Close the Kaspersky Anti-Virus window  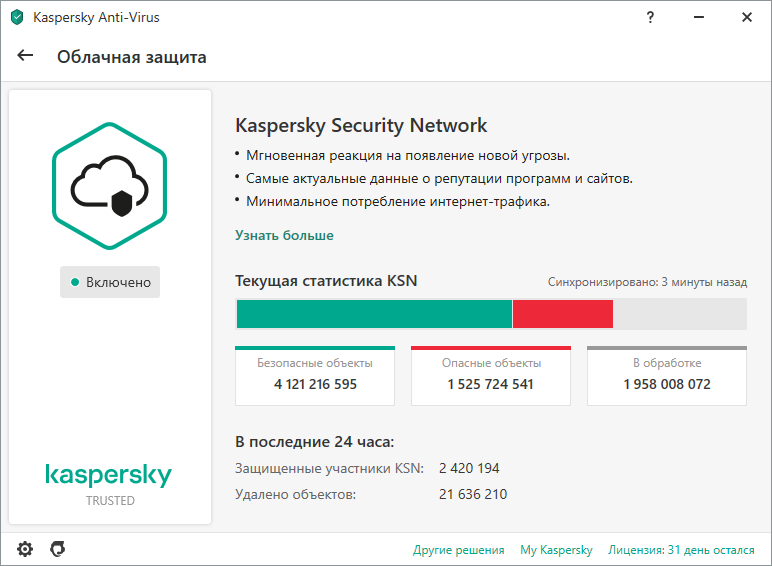point(747,18)
